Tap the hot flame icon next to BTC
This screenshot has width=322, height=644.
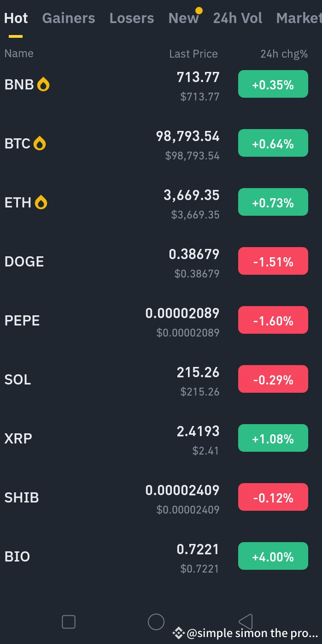coord(40,144)
